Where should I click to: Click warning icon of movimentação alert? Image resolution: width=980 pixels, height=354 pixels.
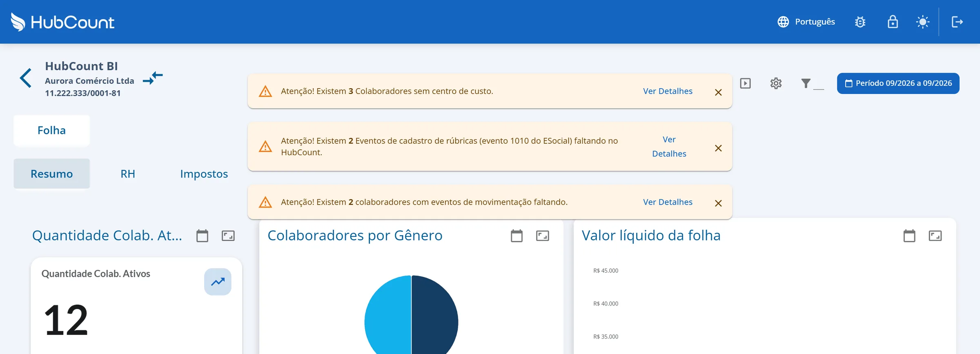265,202
